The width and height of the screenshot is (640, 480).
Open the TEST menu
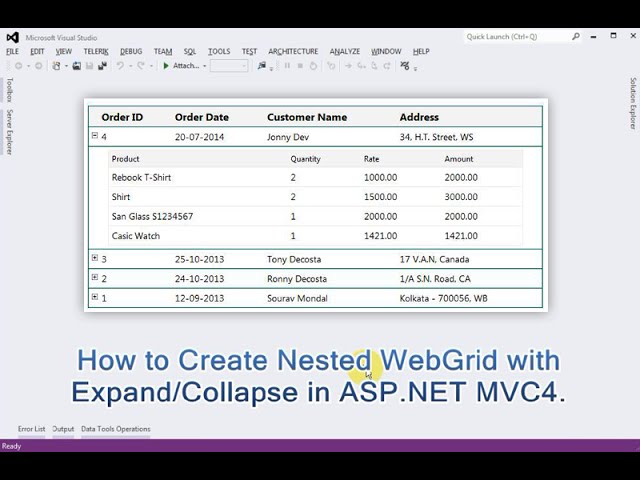point(249,51)
